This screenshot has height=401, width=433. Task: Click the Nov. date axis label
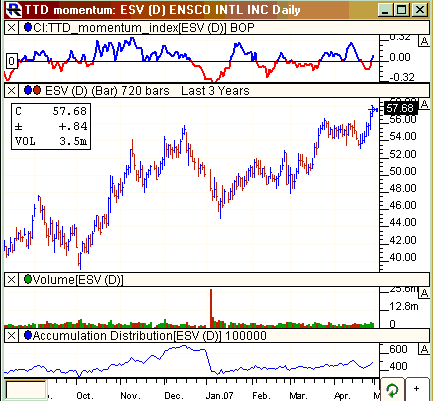tap(130, 396)
